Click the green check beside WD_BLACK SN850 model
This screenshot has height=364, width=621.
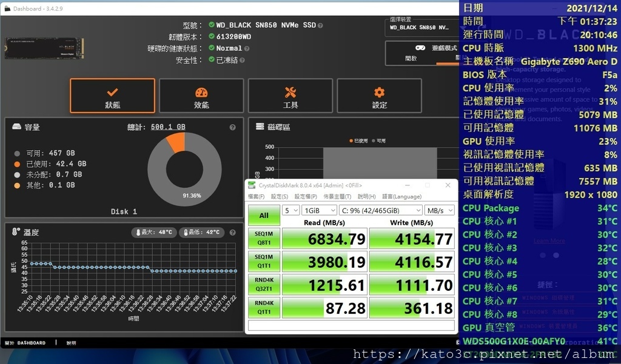[x=212, y=25]
